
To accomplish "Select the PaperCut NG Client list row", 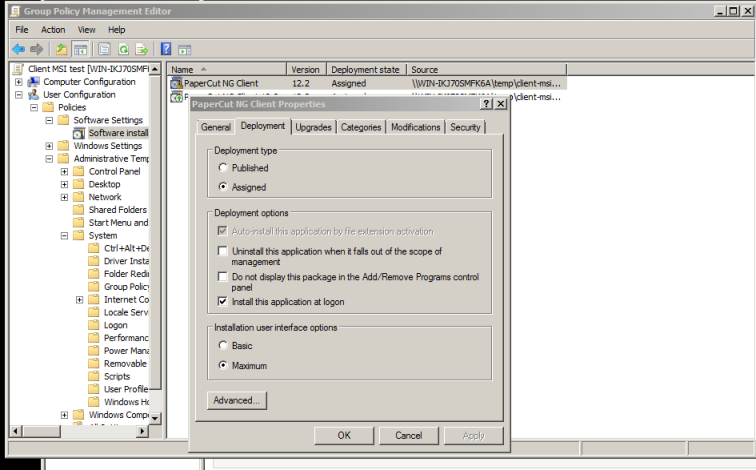I will [x=367, y=83].
